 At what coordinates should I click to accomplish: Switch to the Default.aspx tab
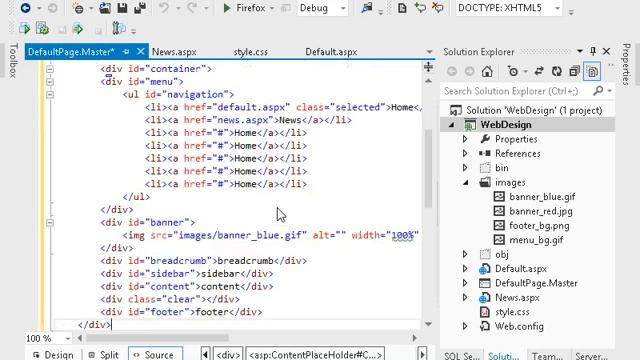point(331,52)
